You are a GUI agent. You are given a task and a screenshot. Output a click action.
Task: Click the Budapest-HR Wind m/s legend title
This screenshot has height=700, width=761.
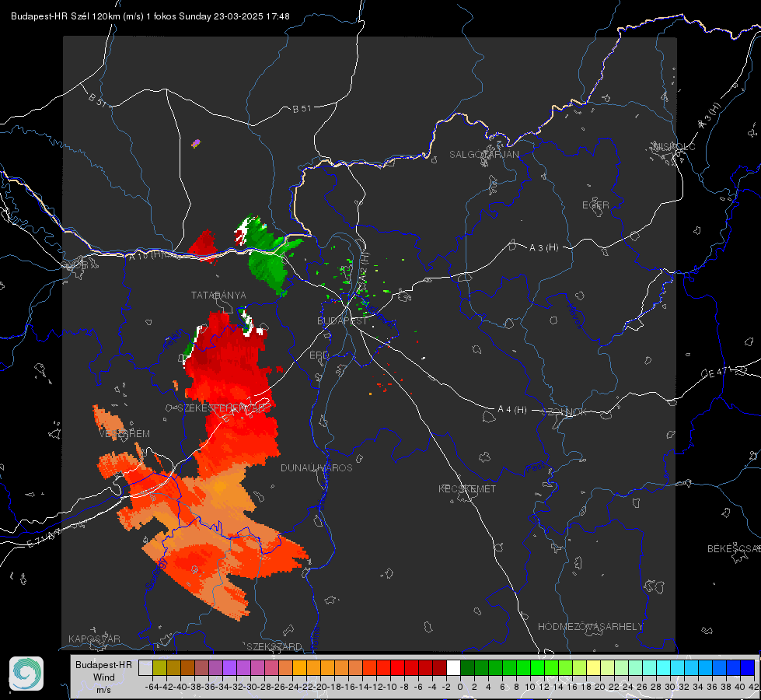tap(104, 677)
